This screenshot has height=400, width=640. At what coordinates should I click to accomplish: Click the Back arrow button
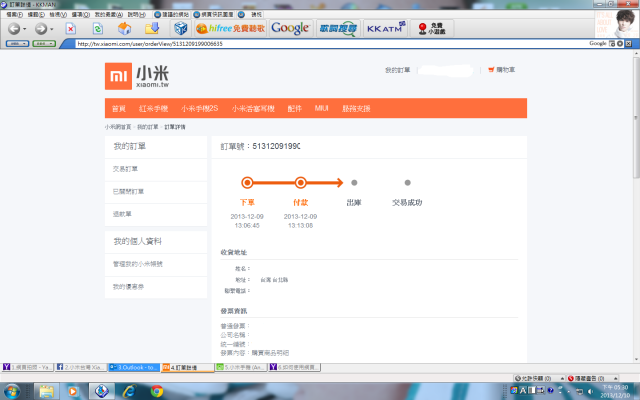(14, 29)
